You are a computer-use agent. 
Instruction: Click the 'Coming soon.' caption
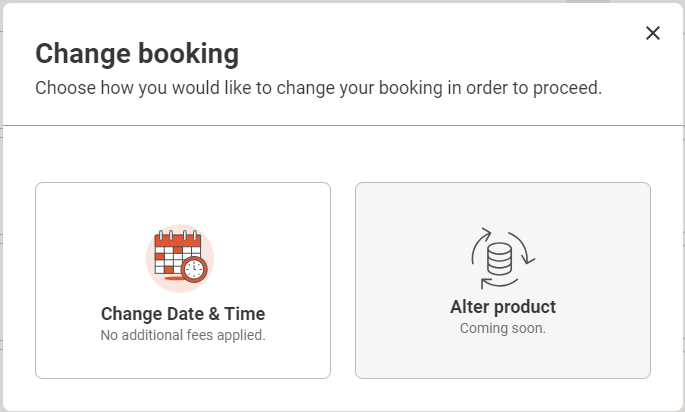503,328
